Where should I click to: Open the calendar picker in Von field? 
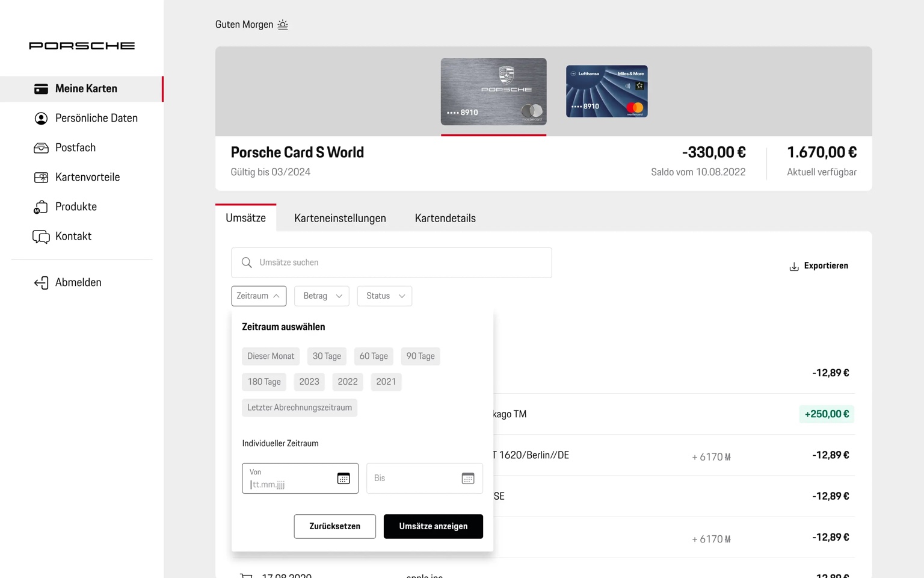[343, 479]
